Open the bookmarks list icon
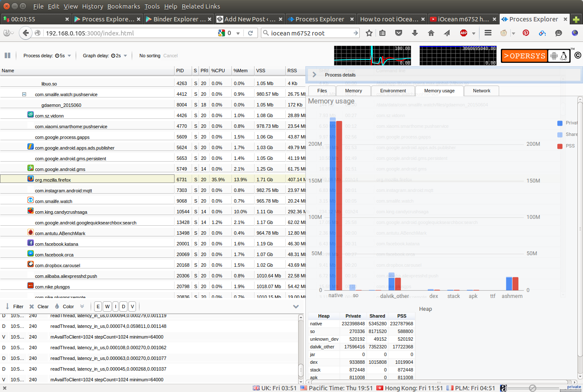Viewport: 583px width, 392px height. point(383,33)
